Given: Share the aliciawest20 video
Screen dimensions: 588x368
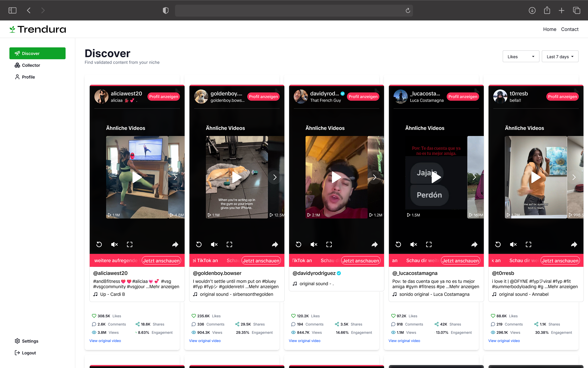Looking at the screenshot, I should pos(175,244).
